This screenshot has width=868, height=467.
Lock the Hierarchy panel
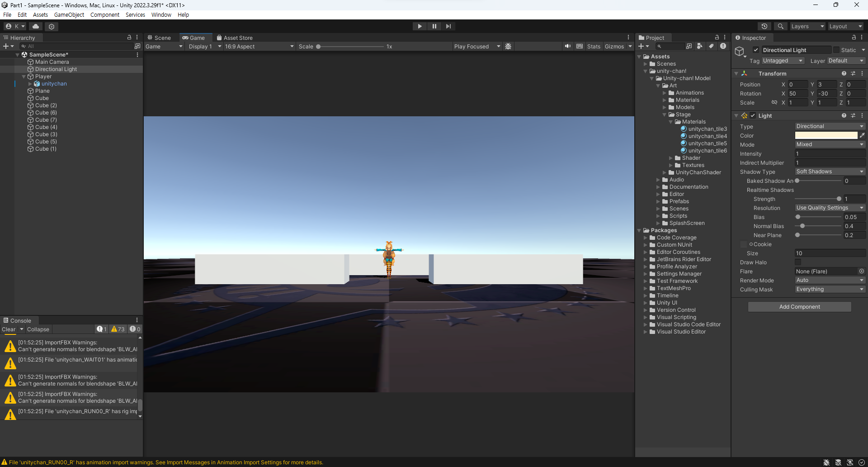[x=129, y=38]
